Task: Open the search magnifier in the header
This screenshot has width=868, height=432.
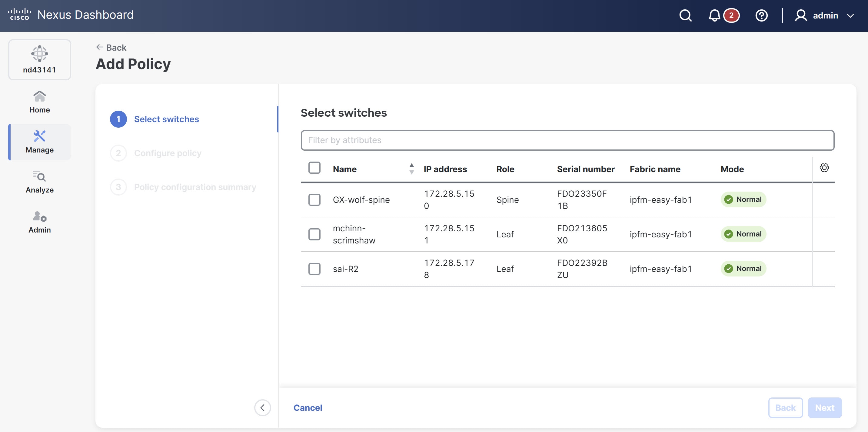Action: click(x=685, y=15)
